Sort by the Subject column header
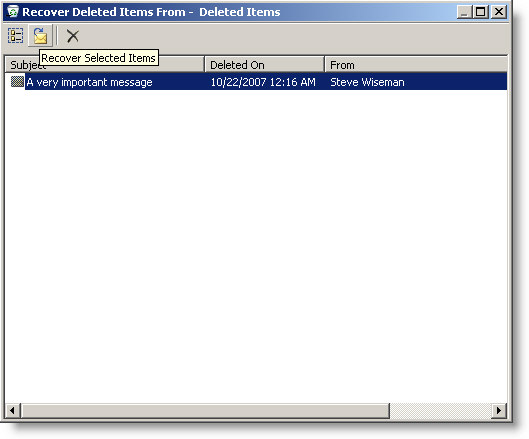Viewport: 529px width, 439px height. [104, 64]
